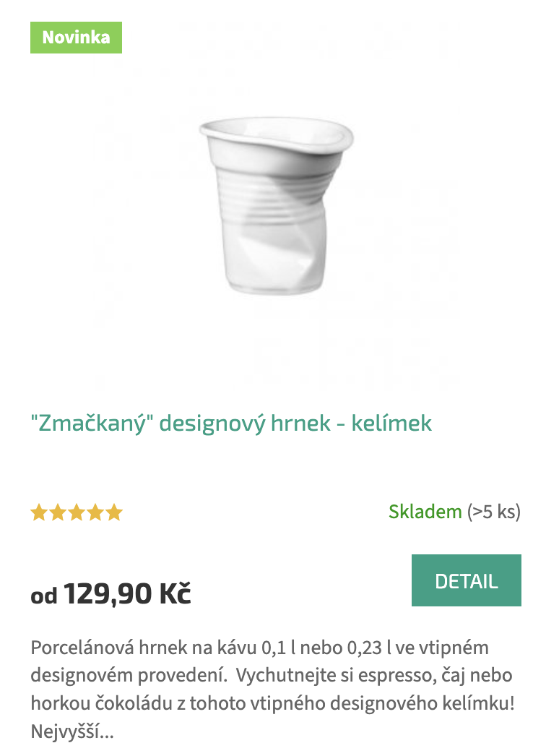The image size is (533, 756).
Task: Select the third rating star
Action: click(77, 512)
